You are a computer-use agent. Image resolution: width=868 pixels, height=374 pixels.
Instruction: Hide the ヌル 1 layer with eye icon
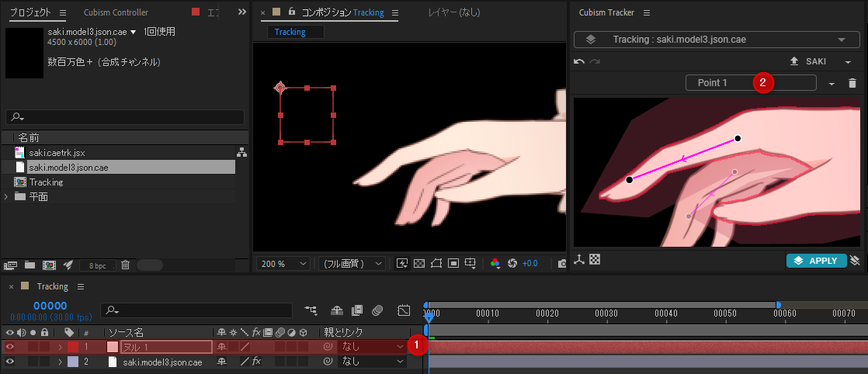(x=10, y=347)
